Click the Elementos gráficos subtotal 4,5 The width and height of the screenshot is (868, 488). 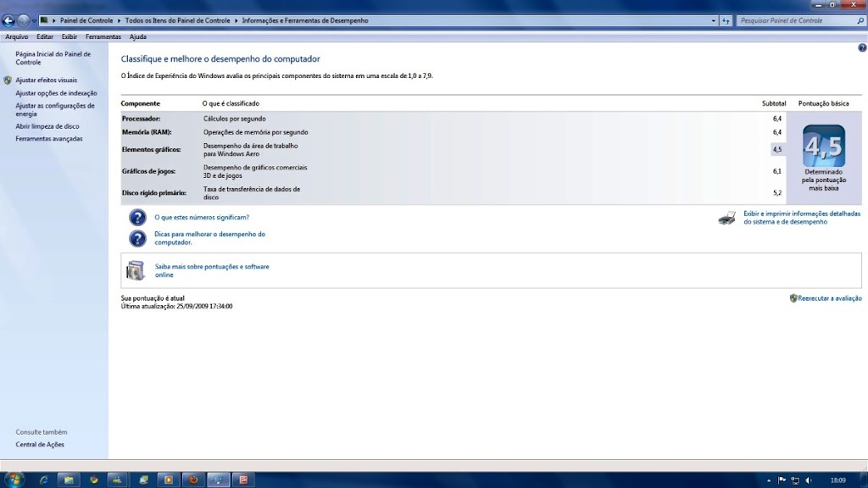coord(777,149)
